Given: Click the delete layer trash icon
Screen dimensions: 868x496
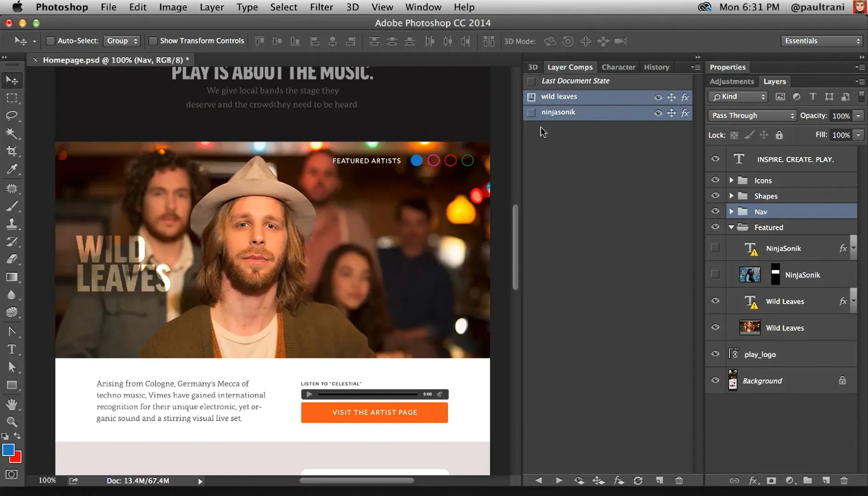Looking at the screenshot, I should (x=844, y=480).
